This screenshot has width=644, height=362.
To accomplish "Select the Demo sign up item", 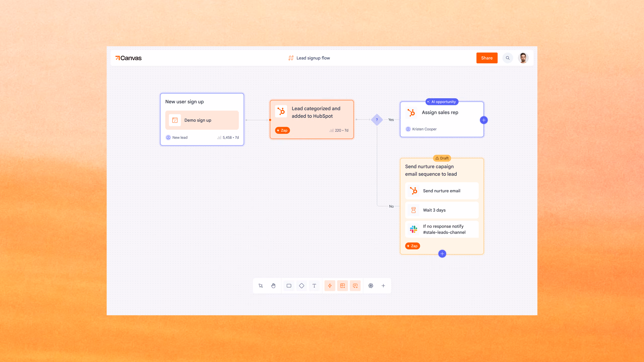I will (x=202, y=120).
